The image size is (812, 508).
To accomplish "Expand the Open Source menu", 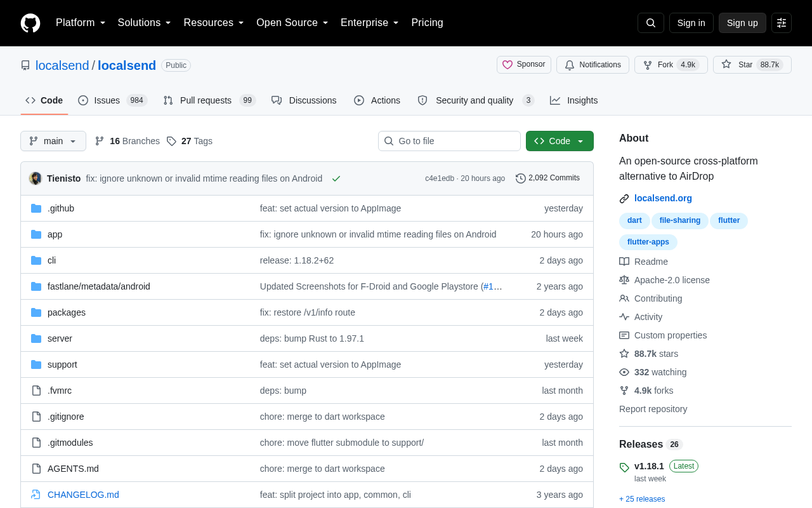I will [x=292, y=23].
